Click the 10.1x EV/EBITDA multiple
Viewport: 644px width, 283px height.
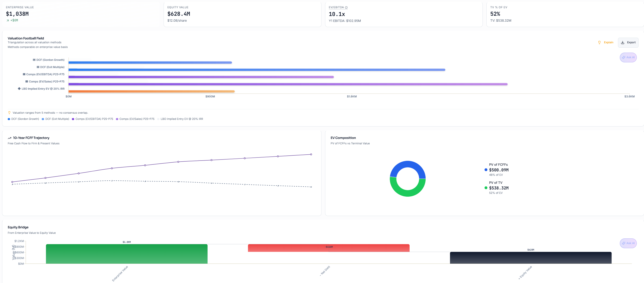point(337,14)
